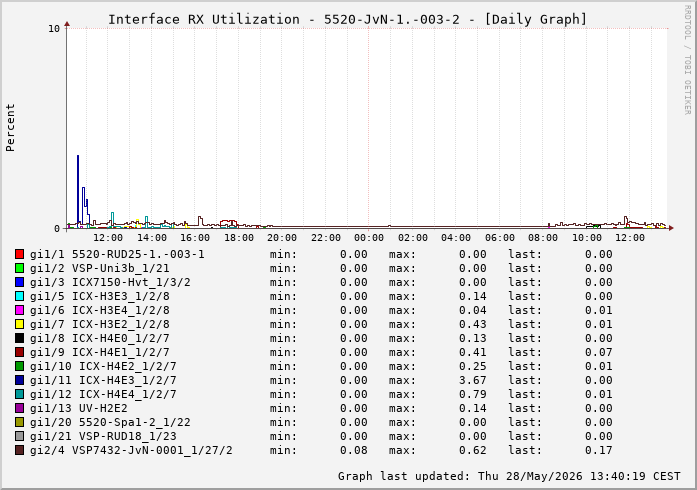Click the 20:00 x-axis time label
The width and height of the screenshot is (697, 490).
(x=282, y=238)
